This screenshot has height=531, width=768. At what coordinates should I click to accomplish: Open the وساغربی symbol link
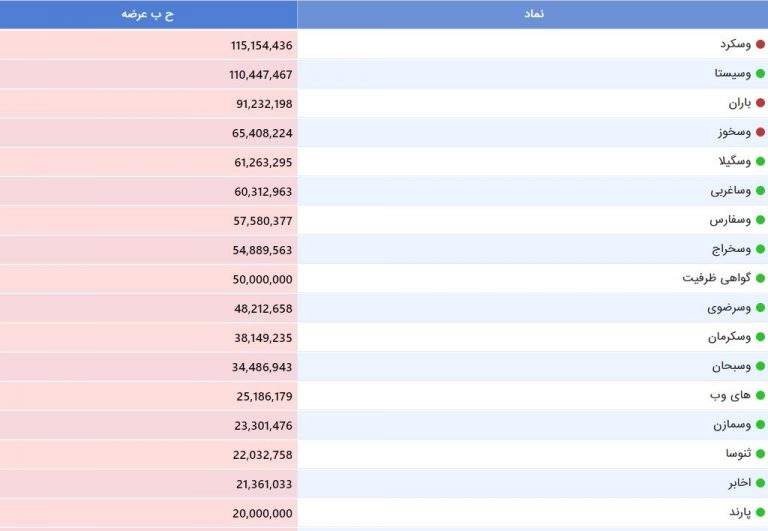(x=730, y=191)
